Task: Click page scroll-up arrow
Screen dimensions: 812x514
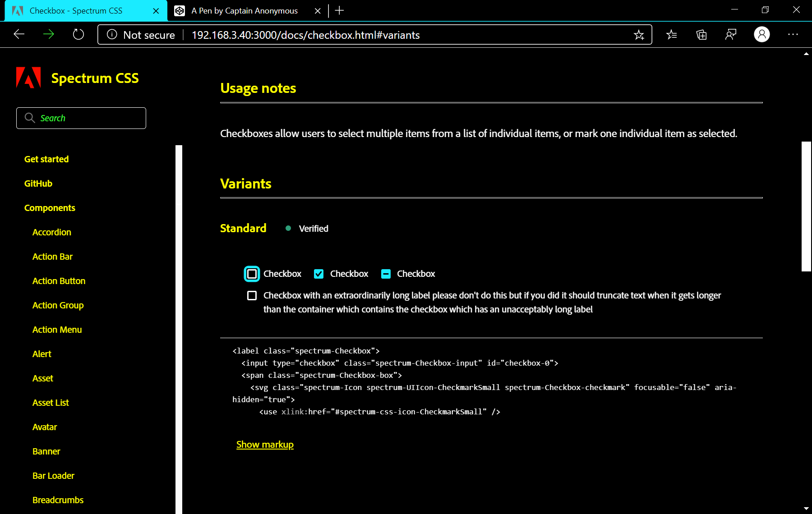Action: coord(806,54)
